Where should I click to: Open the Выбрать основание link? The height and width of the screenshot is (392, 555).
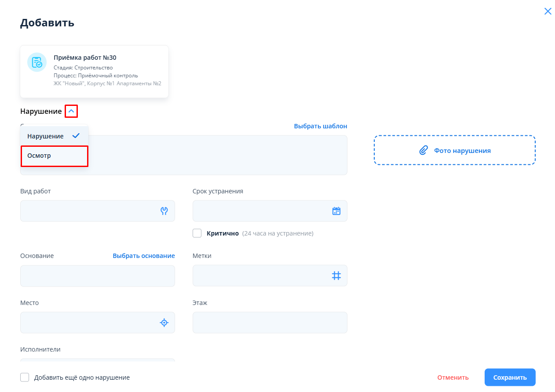click(x=143, y=256)
